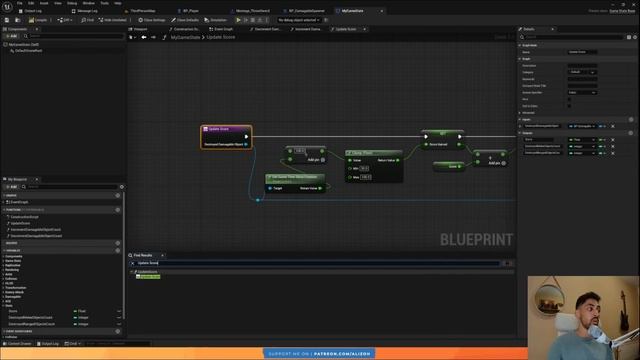This screenshot has height=360, width=640.
Task: Add a new variable via plus icon
Action: point(118,250)
